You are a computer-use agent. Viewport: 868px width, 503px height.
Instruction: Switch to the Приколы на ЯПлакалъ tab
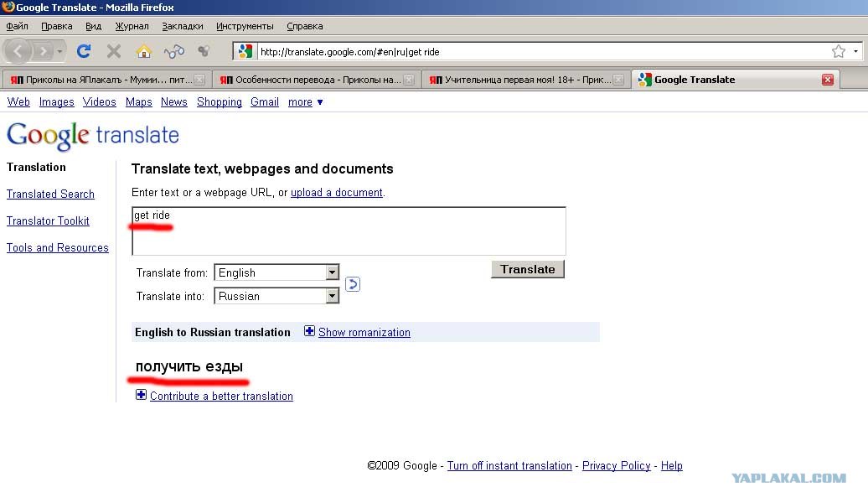tap(106, 80)
